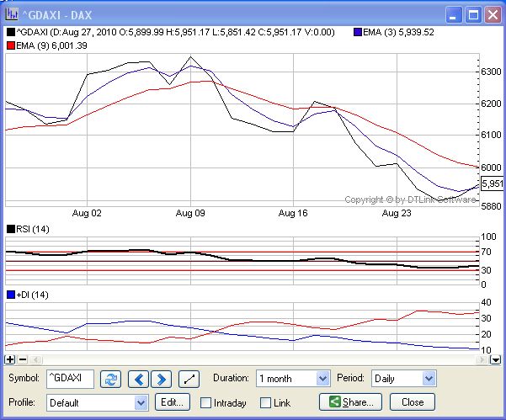Click the RSI (14) indicator label
Image resolution: width=506 pixels, height=420 pixels.
[x=33, y=229]
